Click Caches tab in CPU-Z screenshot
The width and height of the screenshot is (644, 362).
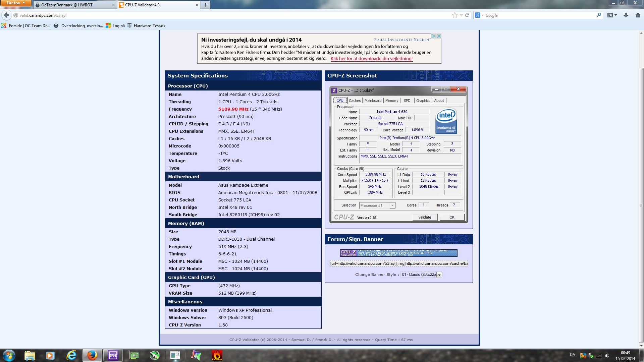[355, 101]
